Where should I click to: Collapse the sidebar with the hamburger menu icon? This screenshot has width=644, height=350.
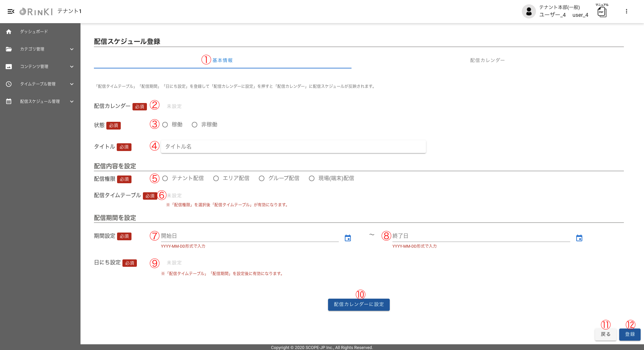point(11,11)
